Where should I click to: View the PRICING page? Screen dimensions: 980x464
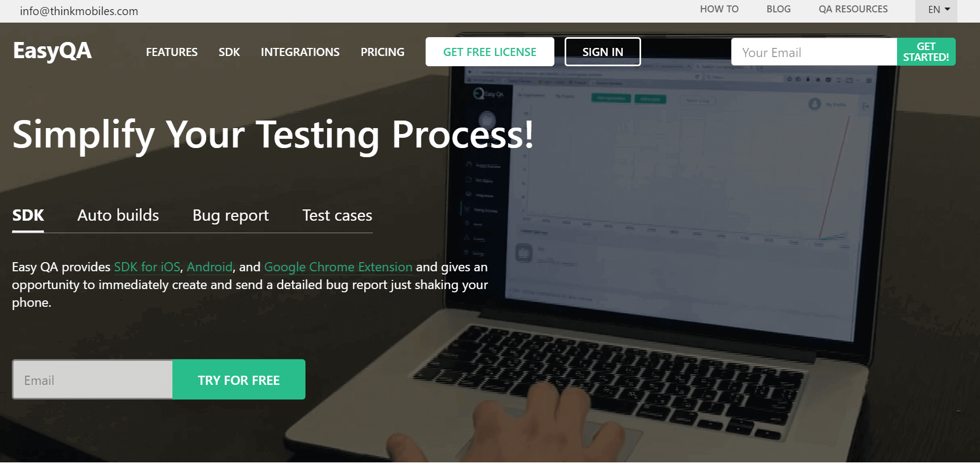pos(383,52)
